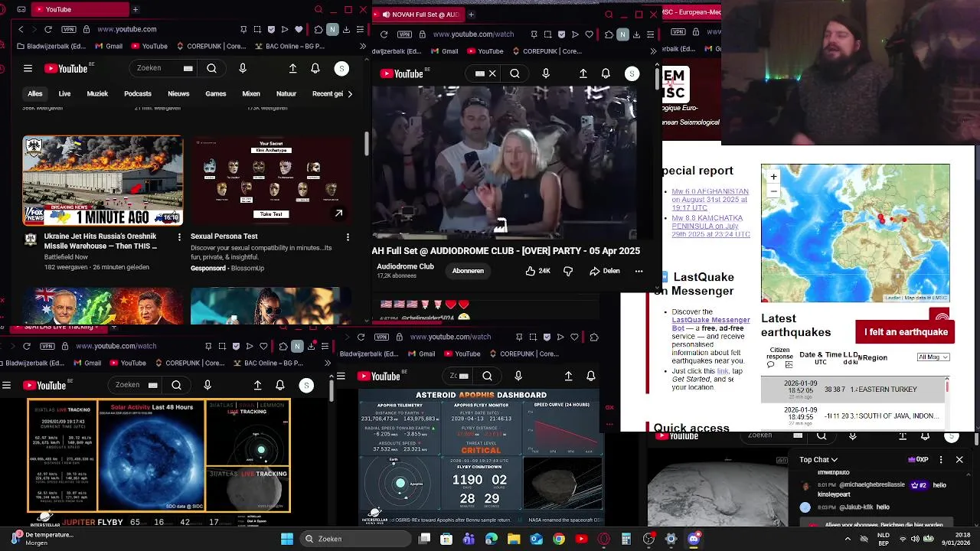Viewport: 980px width, 551px height.
Task: Select the Podcasts chip in top-left YouTube
Action: pyautogui.click(x=138, y=93)
